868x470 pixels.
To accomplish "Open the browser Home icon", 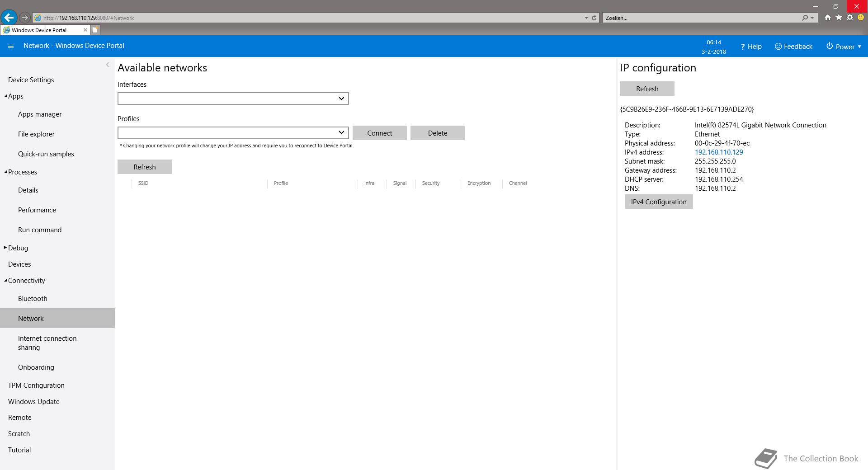I will coord(827,18).
